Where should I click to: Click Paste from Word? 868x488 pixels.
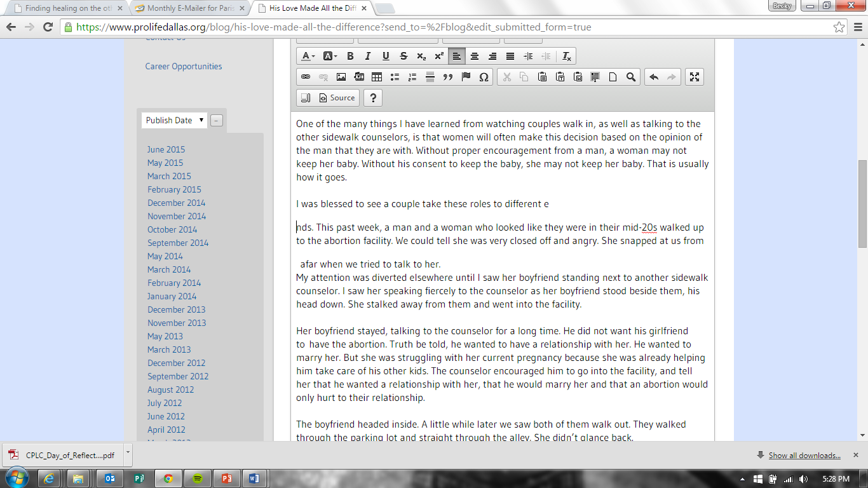[x=578, y=77]
